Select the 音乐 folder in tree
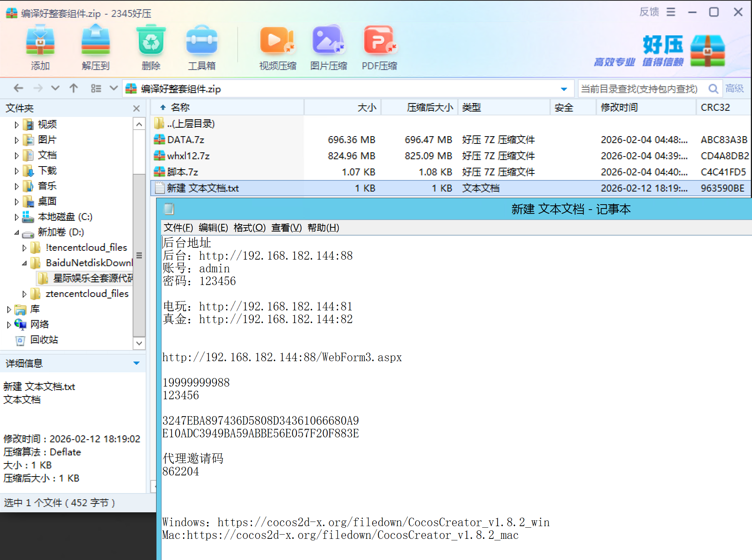Viewport: 752px width, 560px height. pyautogui.click(x=47, y=186)
